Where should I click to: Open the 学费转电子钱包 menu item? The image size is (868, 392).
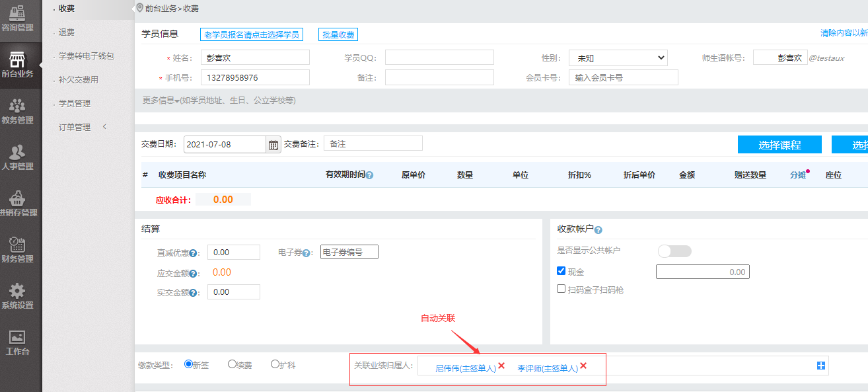(x=87, y=56)
